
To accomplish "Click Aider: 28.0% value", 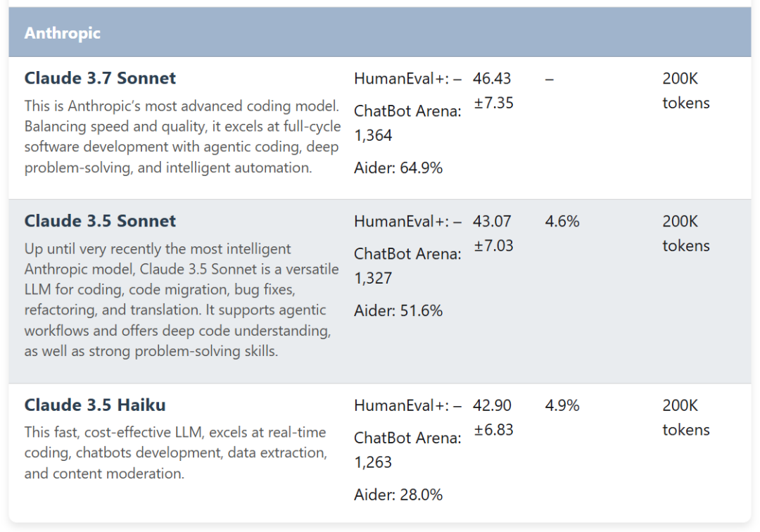I will pyautogui.click(x=398, y=495).
